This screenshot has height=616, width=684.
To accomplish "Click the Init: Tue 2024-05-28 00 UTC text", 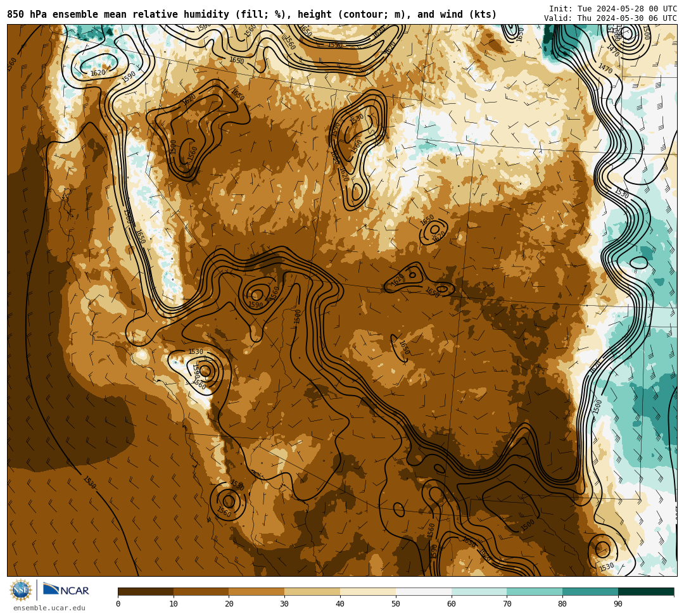I will (x=613, y=9).
